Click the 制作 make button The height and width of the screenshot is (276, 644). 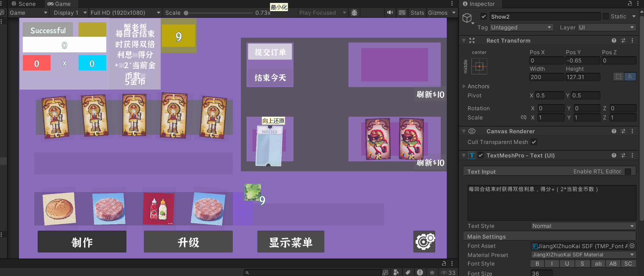[x=82, y=242]
